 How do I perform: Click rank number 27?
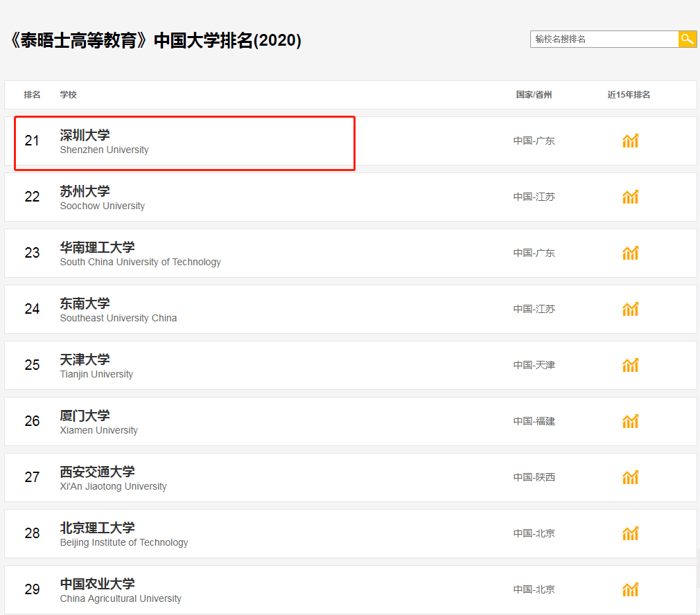(x=32, y=477)
